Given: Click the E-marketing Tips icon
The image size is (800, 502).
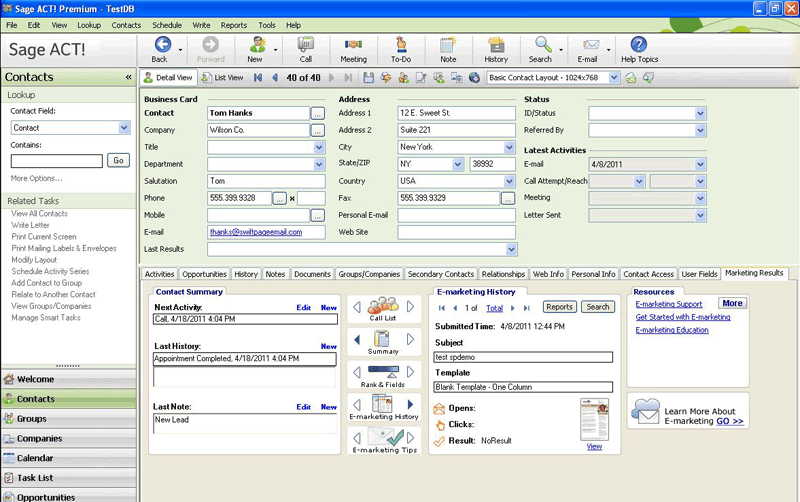Looking at the screenshot, I should click(385, 437).
